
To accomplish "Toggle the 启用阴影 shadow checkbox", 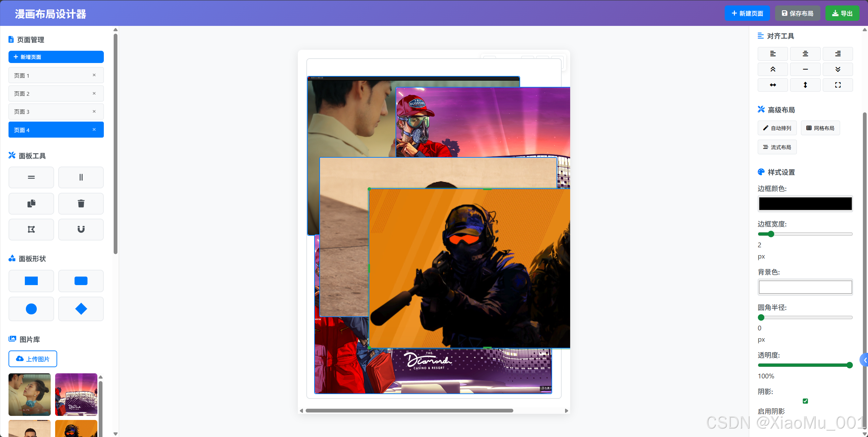I will 805,401.
